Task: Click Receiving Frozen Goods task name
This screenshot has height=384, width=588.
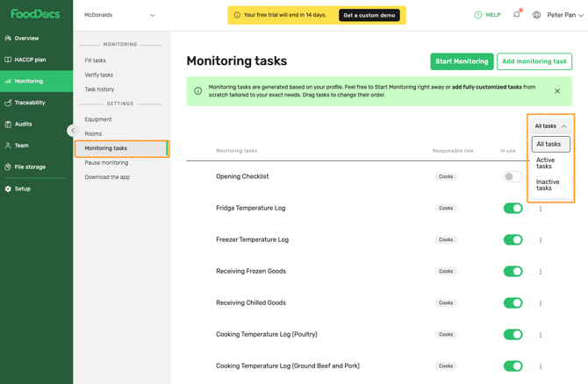Action: tap(251, 271)
